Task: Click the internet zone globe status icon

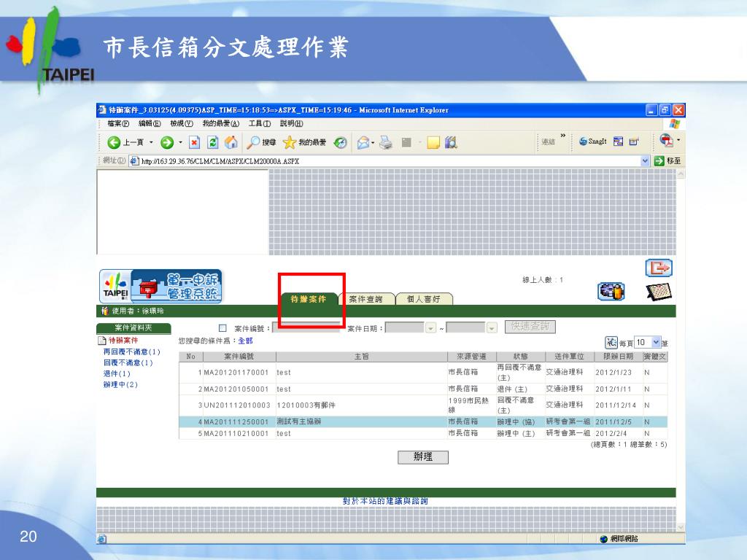Action: [x=603, y=539]
